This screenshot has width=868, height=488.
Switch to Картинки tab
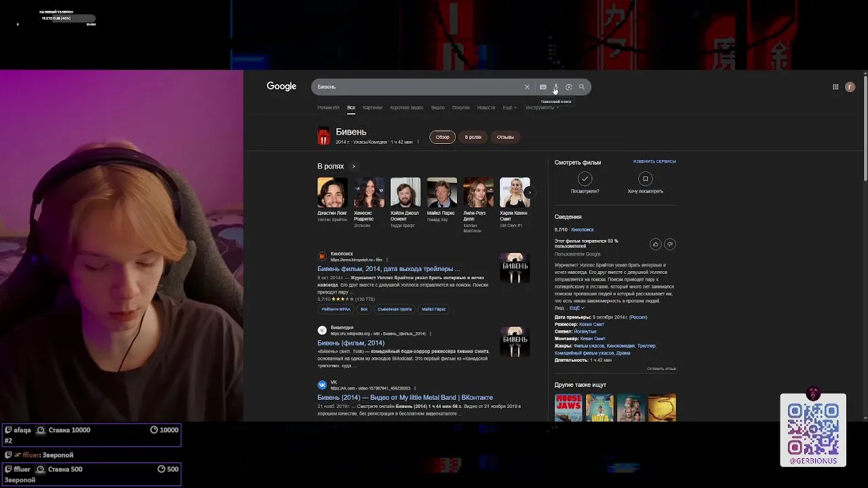click(x=372, y=108)
